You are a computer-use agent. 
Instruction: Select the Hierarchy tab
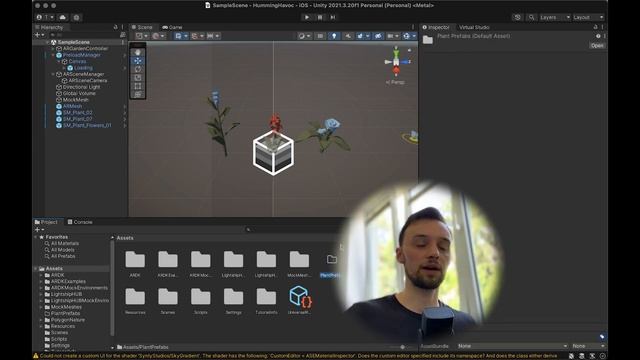tap(49, 27)
